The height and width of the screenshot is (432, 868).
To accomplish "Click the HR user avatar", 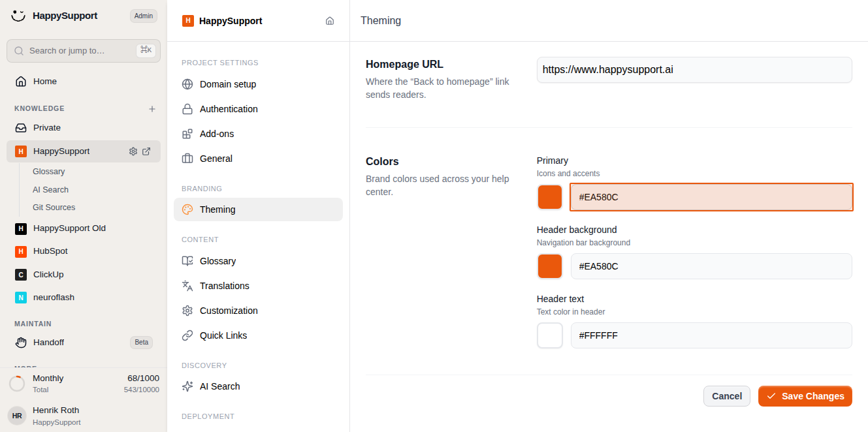I will (17, 416).
